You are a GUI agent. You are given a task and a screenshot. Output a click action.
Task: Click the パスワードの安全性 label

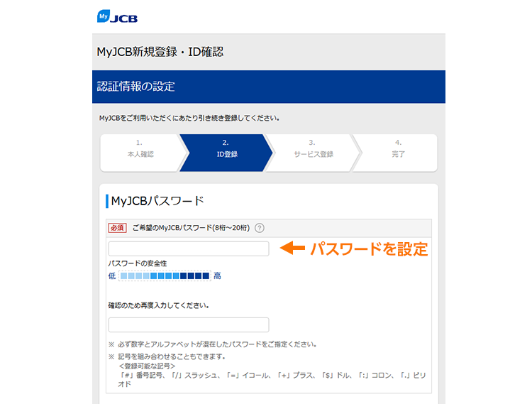(x=138, y=263)
